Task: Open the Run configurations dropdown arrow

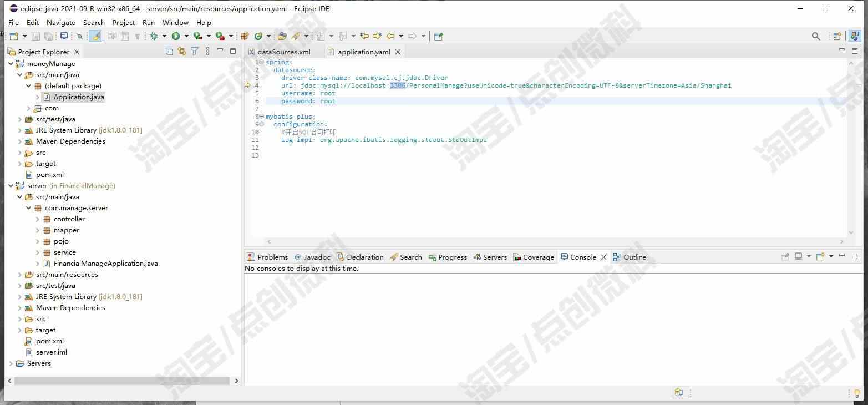Action: (x=186, y=36)
